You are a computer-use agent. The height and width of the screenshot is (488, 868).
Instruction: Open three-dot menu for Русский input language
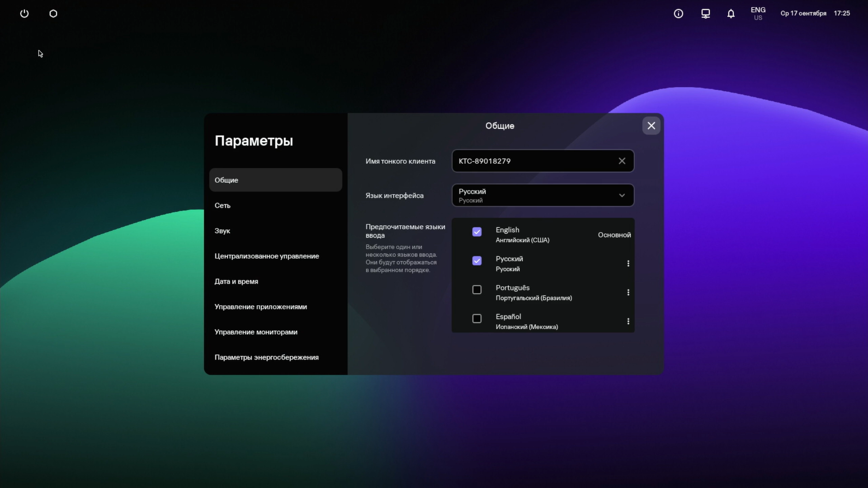click(x=628, y=263)
